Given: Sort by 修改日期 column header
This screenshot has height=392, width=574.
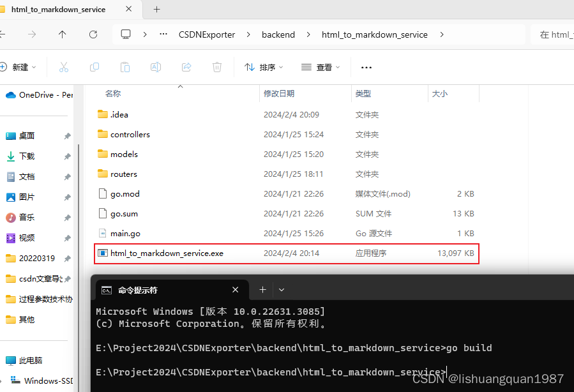Looking at the screenshot, I should [279, 93].
